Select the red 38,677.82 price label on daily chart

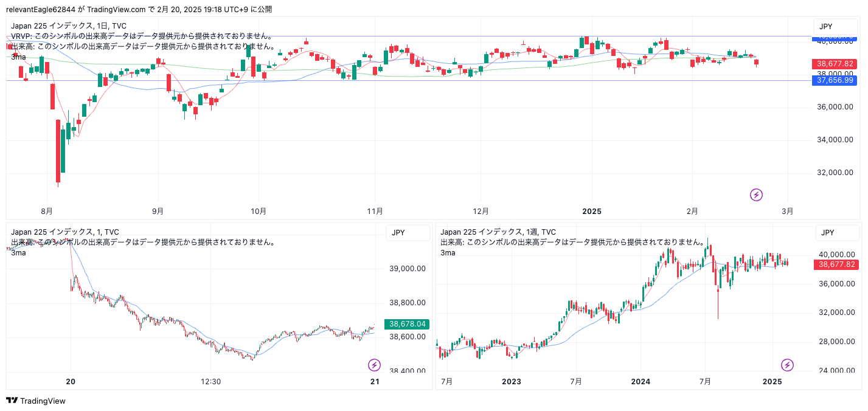point(835,64)
